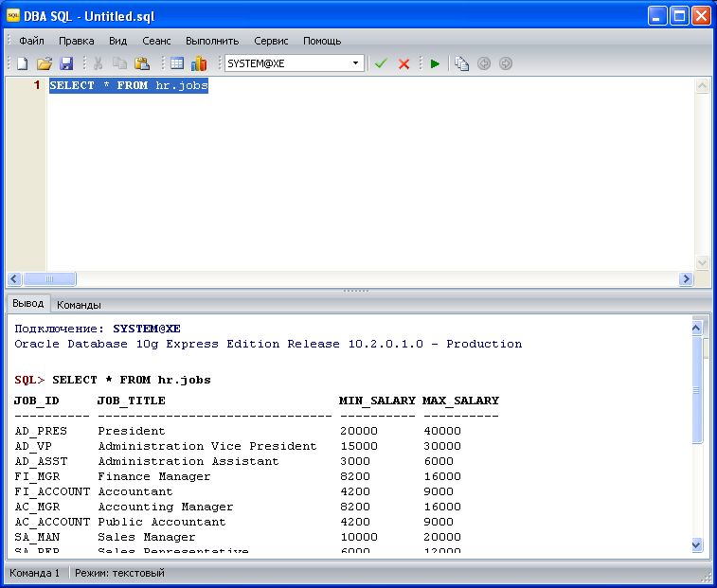The image size is (717, 588).
Task: Open a file with the folder icon
Action: pyautogui.click(x=44, y=63)
